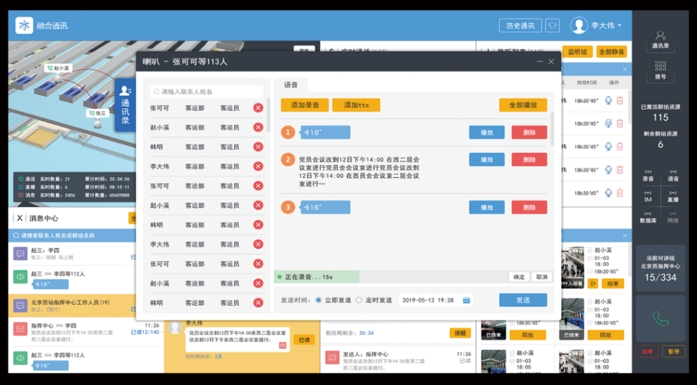The width and height of the screenshot is (697, 385).
Task: Click the 直播 status indicator in sidebar
Action: (673, 196)
